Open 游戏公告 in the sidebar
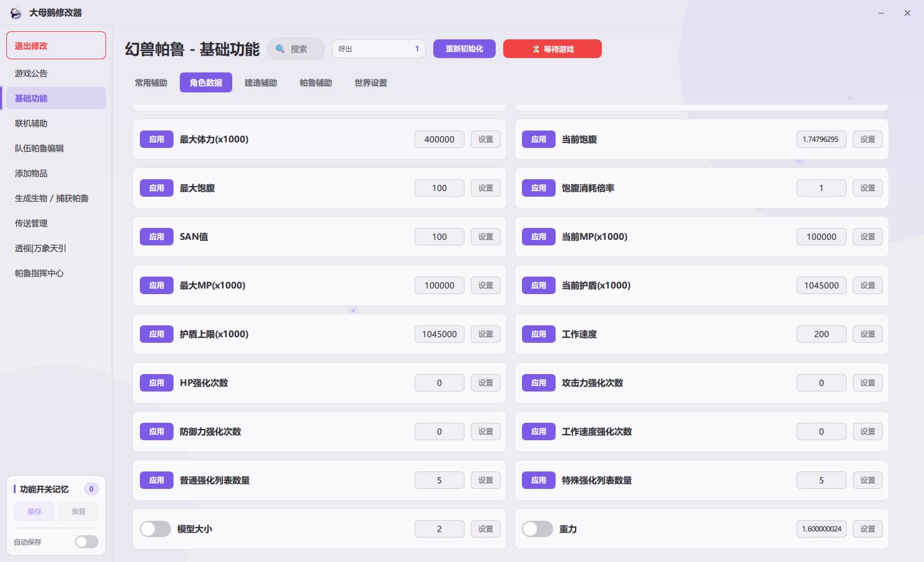This screenshot has width=924, height=562. pos(56,73)
